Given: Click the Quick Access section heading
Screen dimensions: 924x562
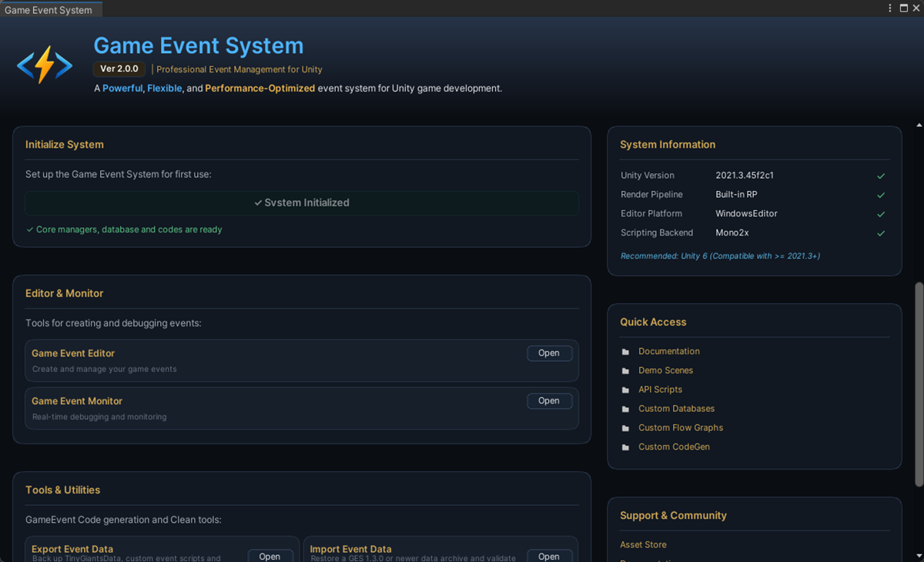Looking at the screenshot, I should click(653, 322).
